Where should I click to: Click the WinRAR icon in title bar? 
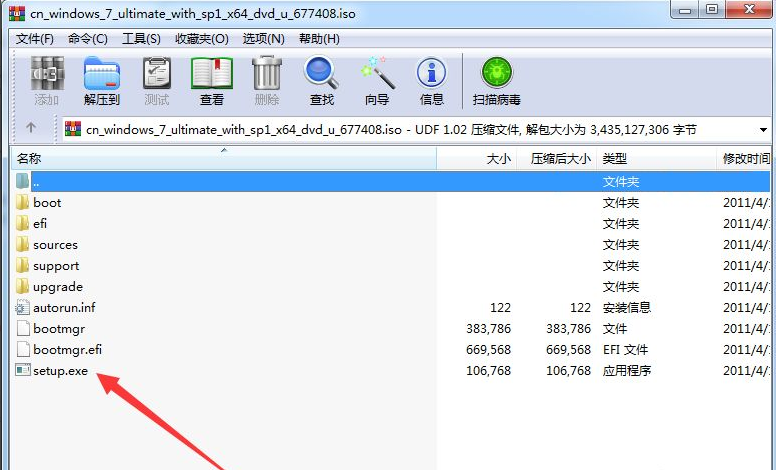[17, 13]
